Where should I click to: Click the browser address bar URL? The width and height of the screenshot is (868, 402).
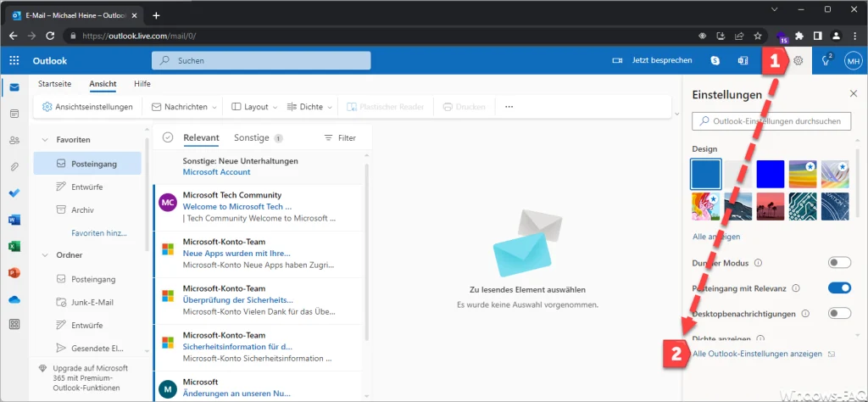coord(139,36)
